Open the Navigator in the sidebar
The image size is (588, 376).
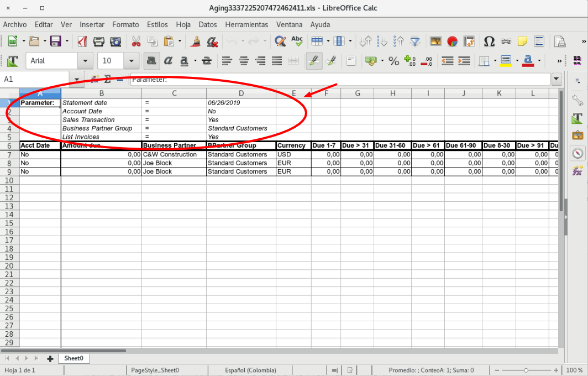[577, 153]
